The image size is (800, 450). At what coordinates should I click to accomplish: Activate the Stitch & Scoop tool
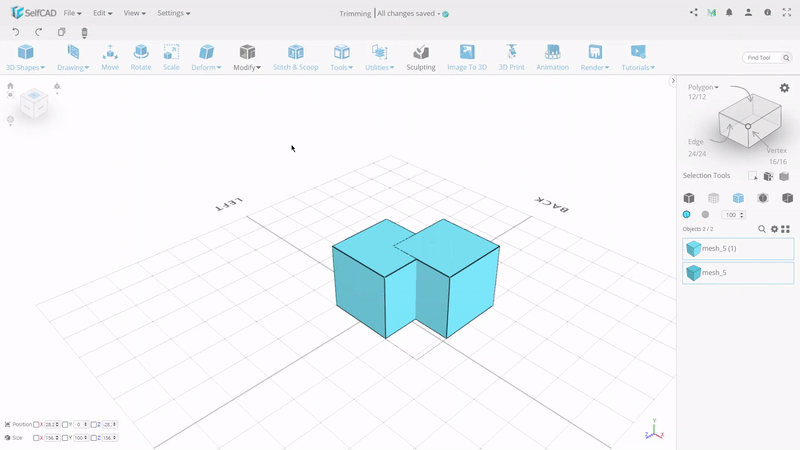click(x=295, y=57)
